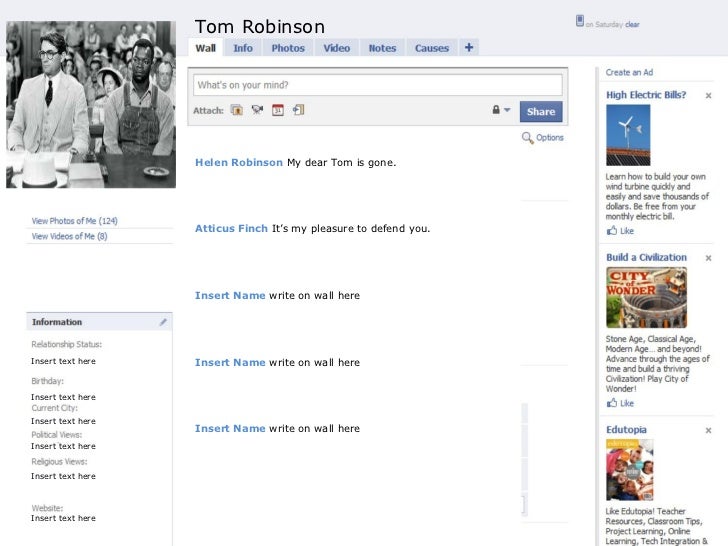Viewport: 728px width, 546px height.
Task: Click the Religious Views label
Action: (x=59, y=462)
